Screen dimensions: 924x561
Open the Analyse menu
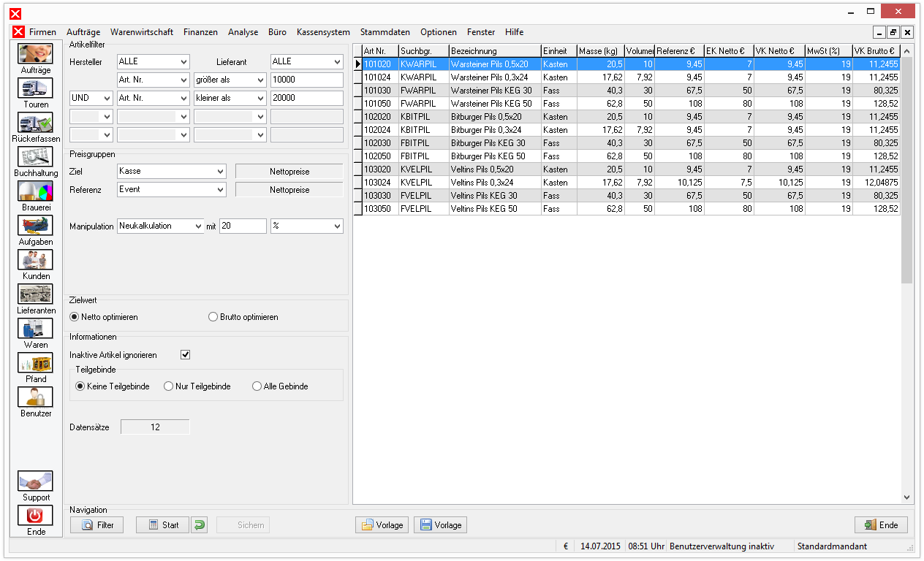point(243,32)
